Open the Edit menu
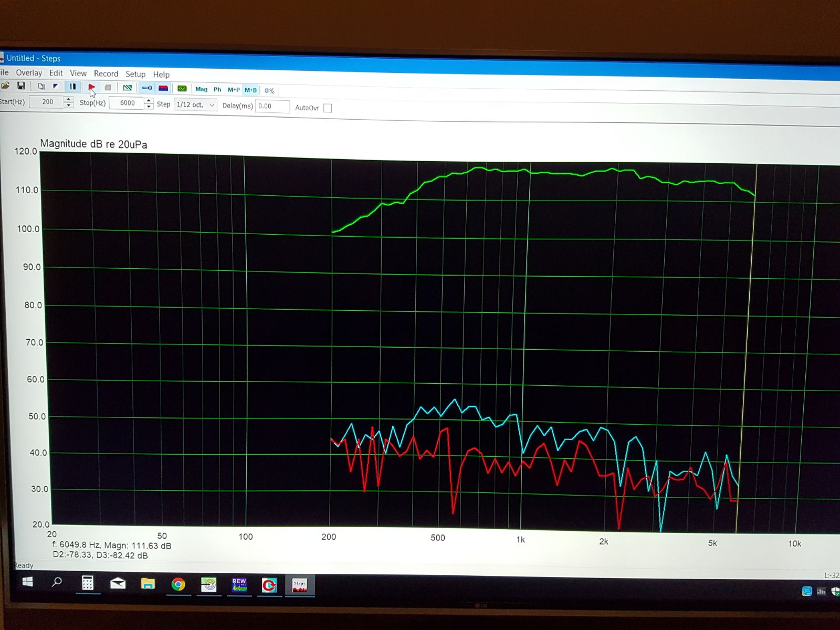 56,73
